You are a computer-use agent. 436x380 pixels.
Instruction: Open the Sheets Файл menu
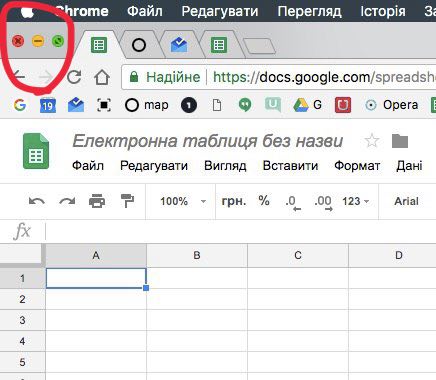tap(88, 166)
